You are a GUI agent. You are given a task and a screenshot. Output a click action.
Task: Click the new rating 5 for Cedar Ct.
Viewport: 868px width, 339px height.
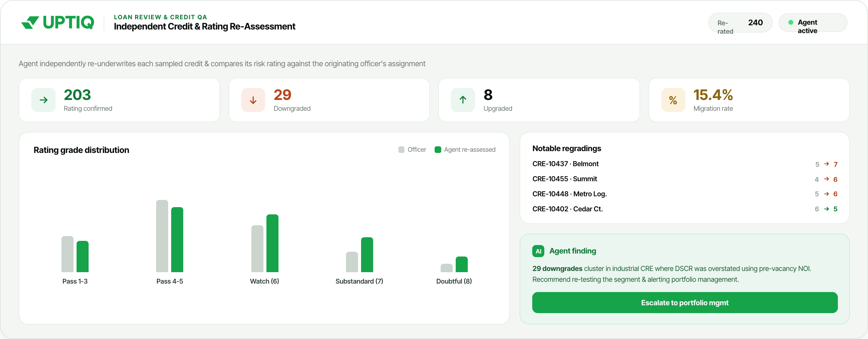click(835, 209)
